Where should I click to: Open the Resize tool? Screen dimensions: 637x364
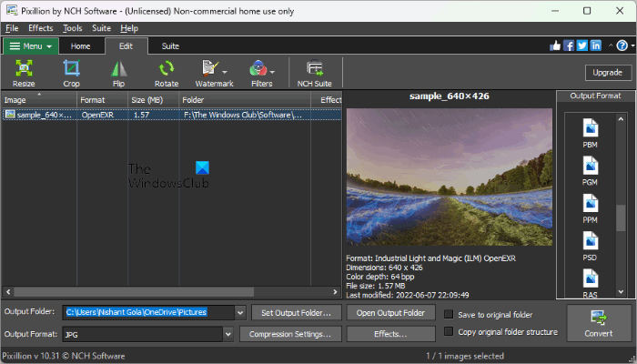coord(24,73)
